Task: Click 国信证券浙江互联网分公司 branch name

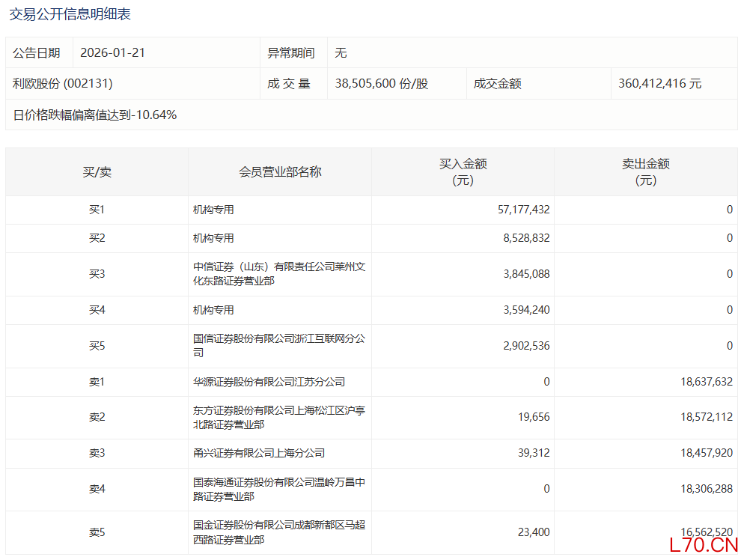Action: pos(278,346)
